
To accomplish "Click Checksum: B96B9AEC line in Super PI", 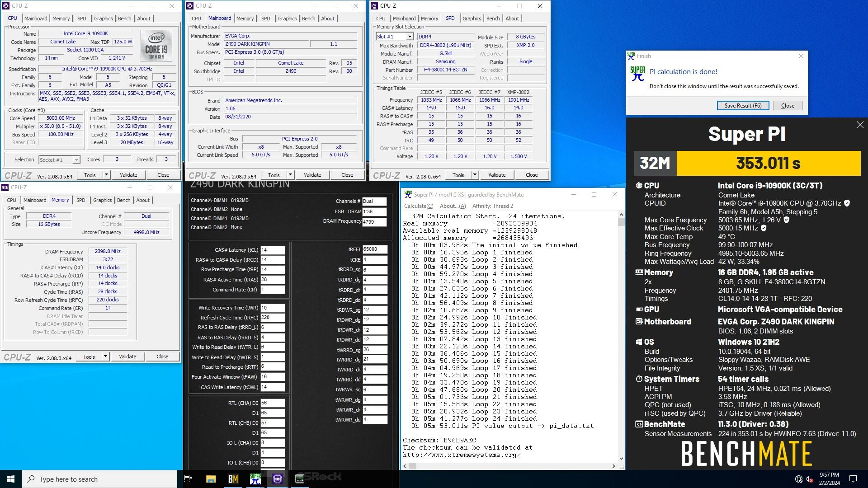I will tap(439, 440).
